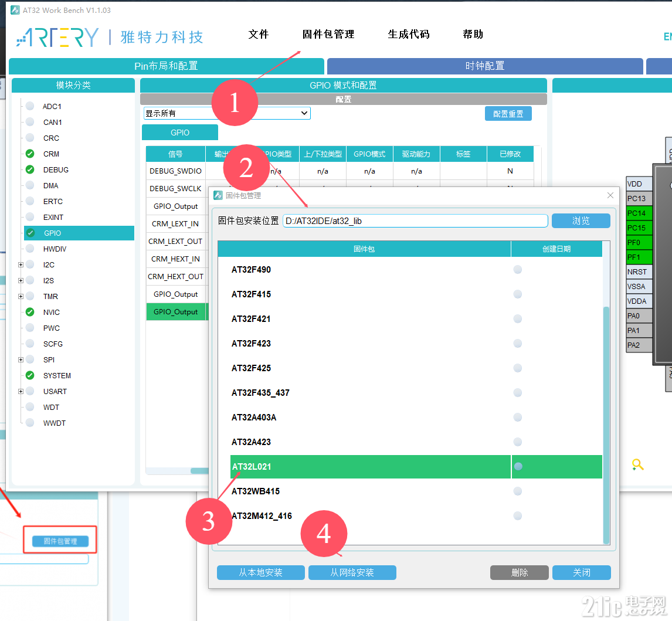
Task: Toggle the HWDIV module status circle
Action: (x=30, y=249)
